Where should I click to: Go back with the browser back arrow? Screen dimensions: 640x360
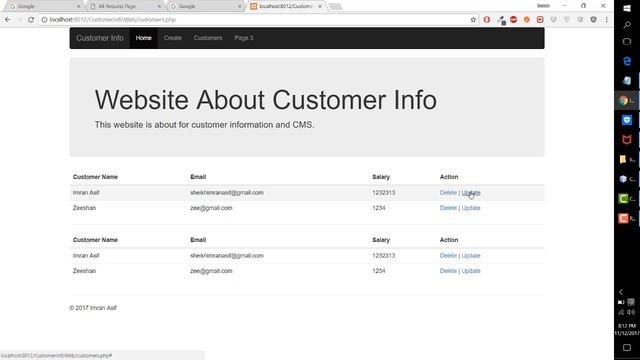8,20
